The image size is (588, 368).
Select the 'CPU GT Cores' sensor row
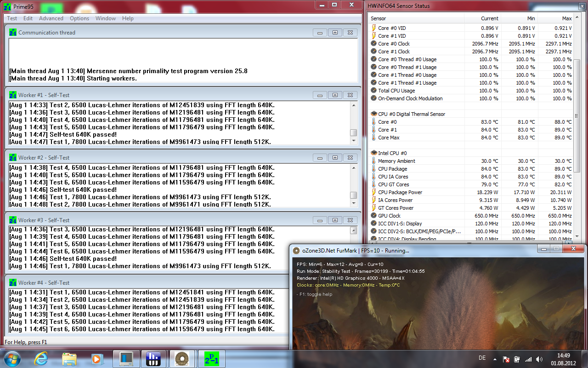[x=471, y=184]
